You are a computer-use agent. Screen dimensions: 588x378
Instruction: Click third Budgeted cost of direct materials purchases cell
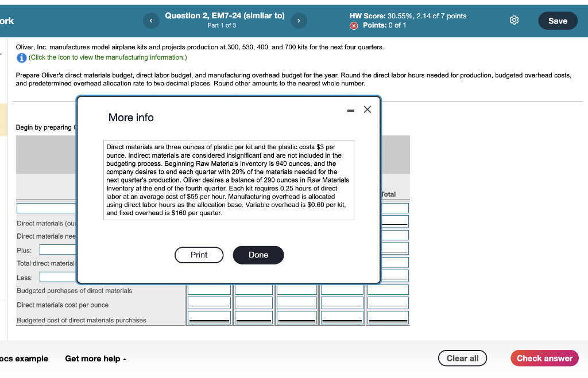(x=297, y=318)
